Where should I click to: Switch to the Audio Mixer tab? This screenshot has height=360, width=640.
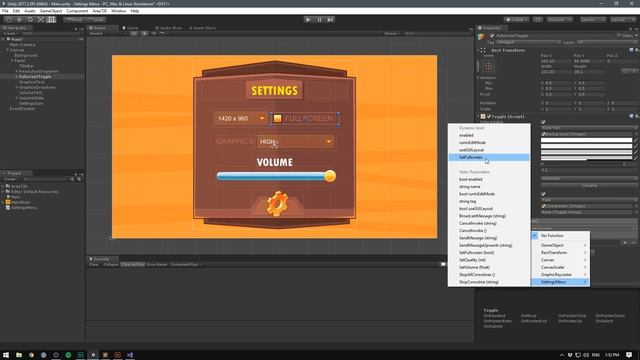[x=169, y=28]
